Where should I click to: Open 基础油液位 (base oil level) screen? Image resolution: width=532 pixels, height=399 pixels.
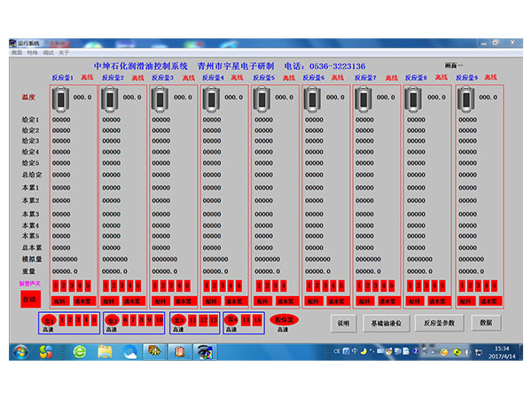[x=386, y=324]
